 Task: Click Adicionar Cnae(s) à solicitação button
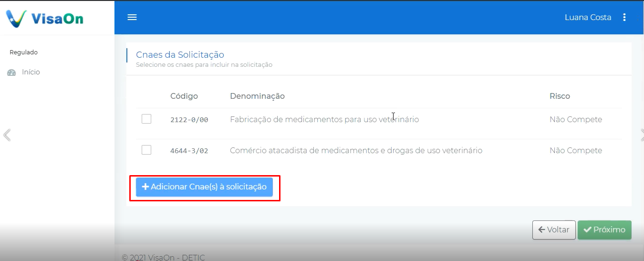204,187
